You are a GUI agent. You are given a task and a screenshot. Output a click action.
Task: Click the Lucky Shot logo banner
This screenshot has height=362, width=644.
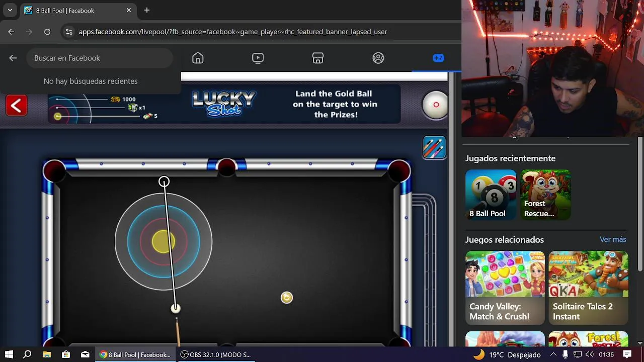(224, 104)
